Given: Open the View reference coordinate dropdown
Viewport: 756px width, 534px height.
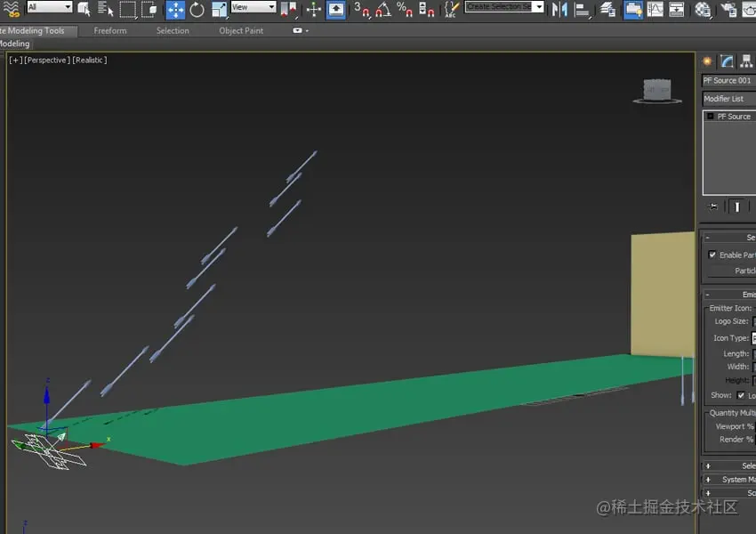Looking at the screenshot, I should click(x=253, y=7).
